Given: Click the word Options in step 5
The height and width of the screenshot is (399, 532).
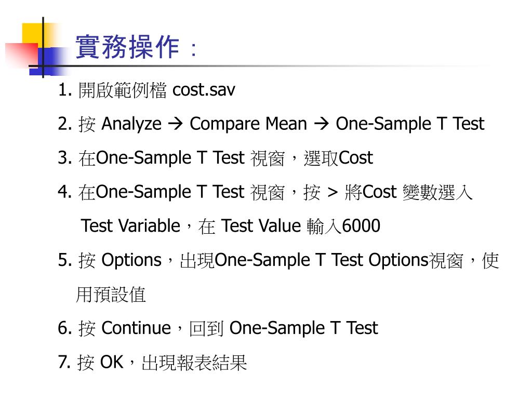Looking at the screenshot, I should pyautogui.click(x=131, y=261).
